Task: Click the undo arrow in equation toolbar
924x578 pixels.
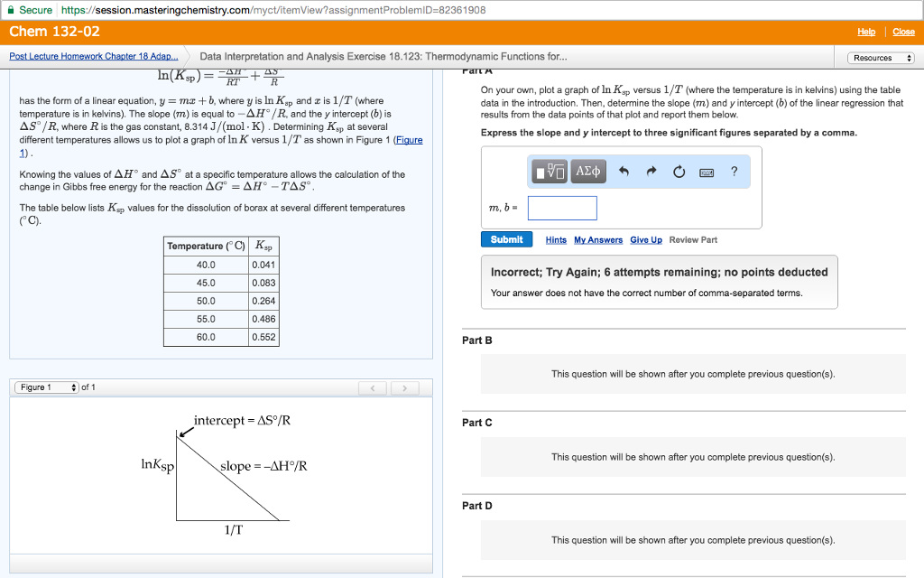Action: [x=624, y=172]
